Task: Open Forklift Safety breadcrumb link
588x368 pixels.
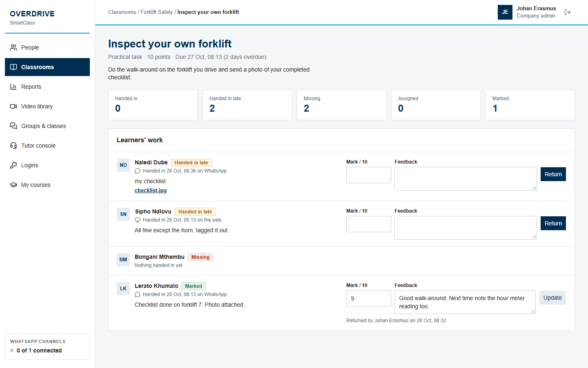Action: point(157,12)
